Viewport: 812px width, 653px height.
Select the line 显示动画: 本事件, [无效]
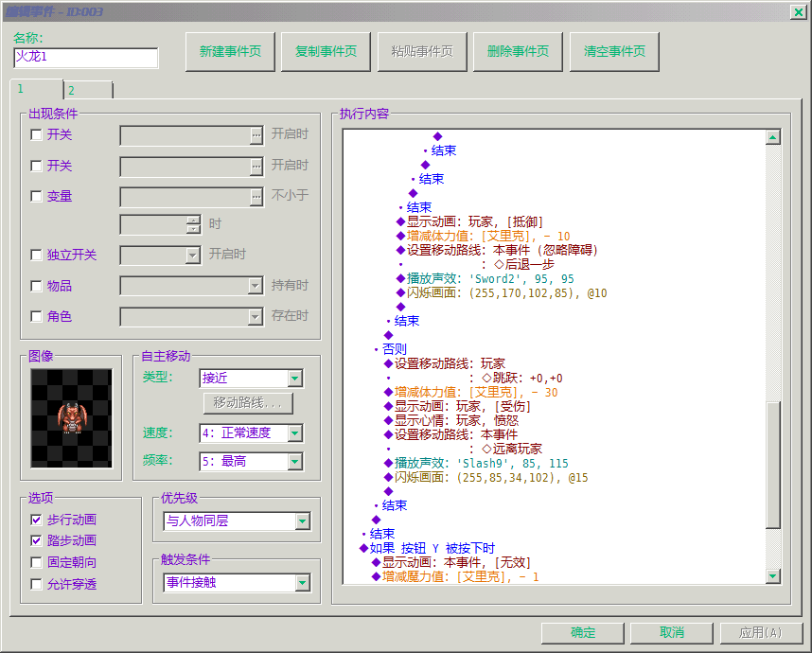[x=451, y=562]
